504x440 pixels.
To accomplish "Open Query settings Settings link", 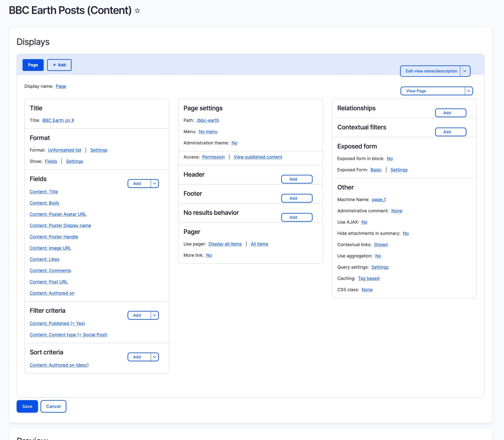I will 380,267.
